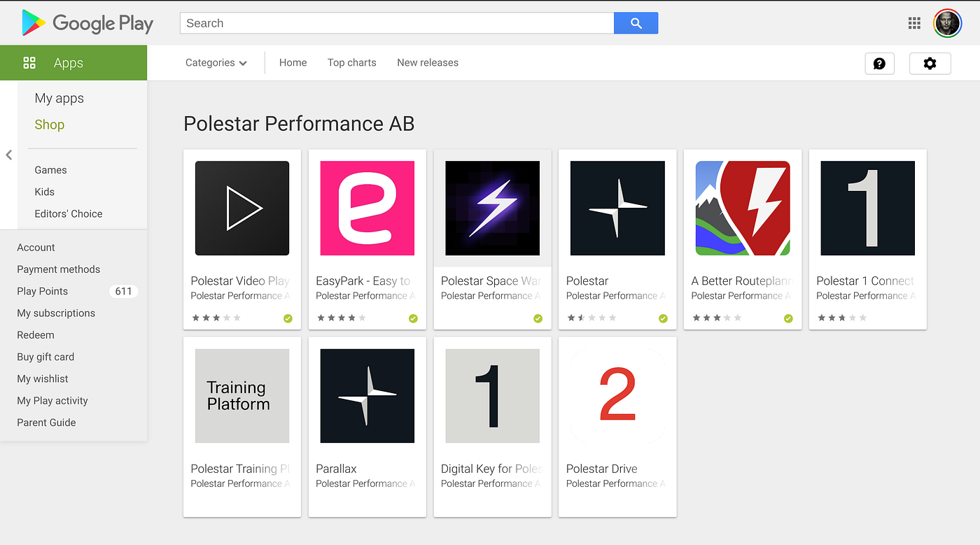Open Kids category in sidebar
Viewport: 980px width, 545px height.
coord(44,192)
